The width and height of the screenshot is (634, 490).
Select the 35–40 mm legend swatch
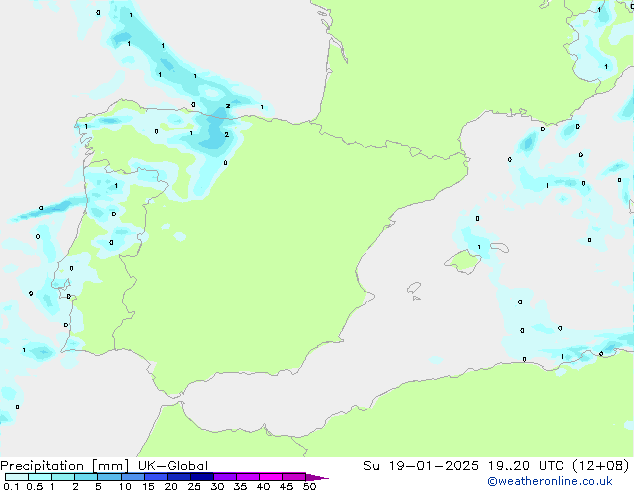(248, 477)
